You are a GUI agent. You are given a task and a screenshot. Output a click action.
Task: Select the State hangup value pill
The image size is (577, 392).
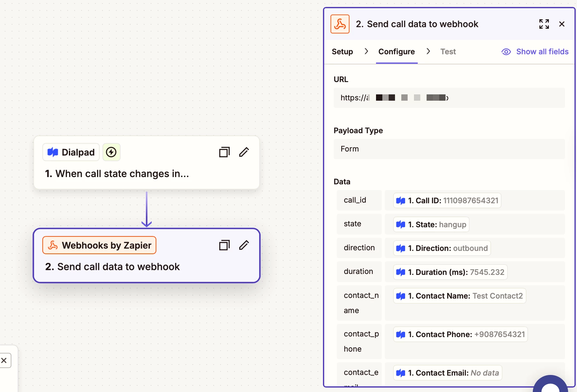(431, 224)
